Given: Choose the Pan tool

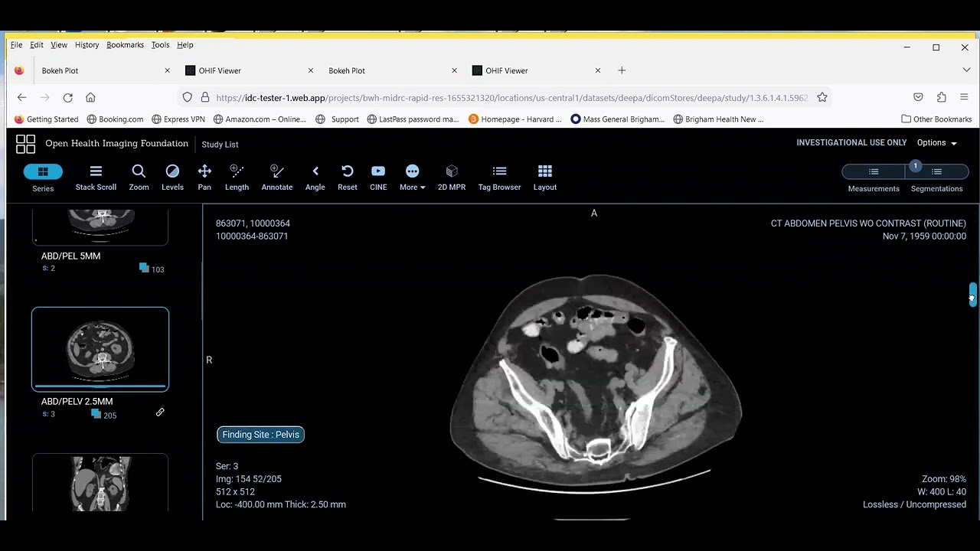Looking at the screenshot, I should click(204, 178).
